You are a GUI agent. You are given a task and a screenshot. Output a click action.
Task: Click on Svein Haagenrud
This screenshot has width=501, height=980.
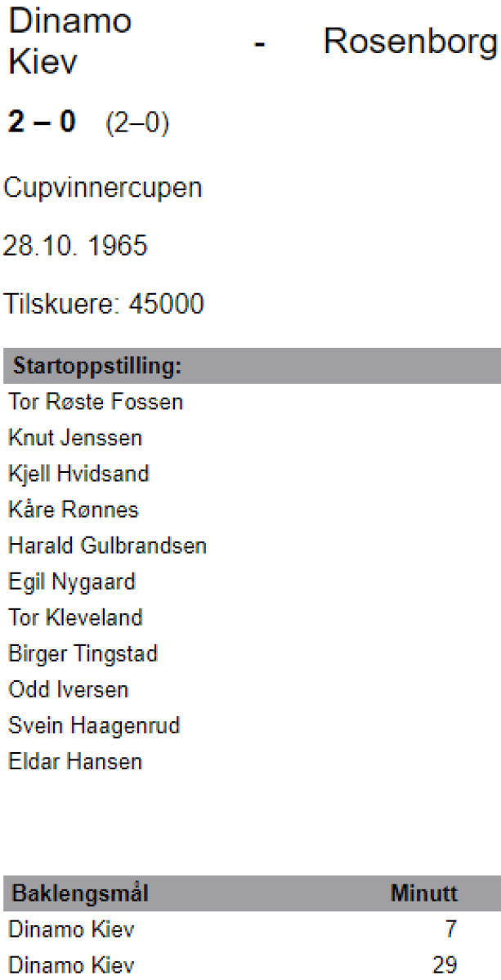[x=94, y=726]
